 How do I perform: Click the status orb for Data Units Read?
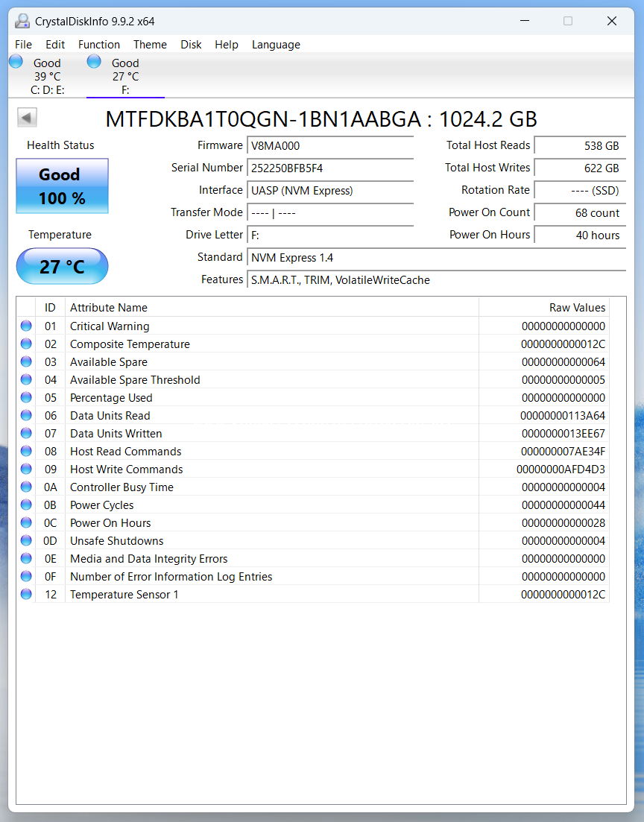coord(26,415)
